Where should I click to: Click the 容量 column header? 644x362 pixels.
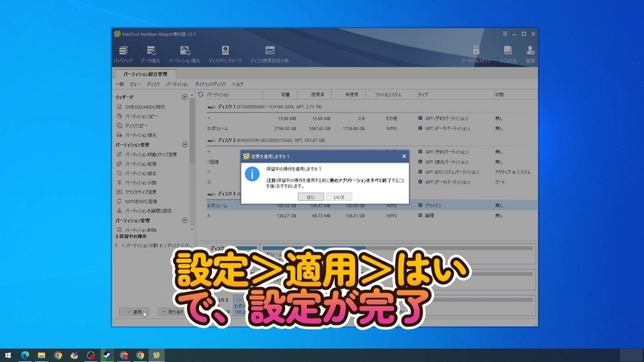tap(280, 94)
